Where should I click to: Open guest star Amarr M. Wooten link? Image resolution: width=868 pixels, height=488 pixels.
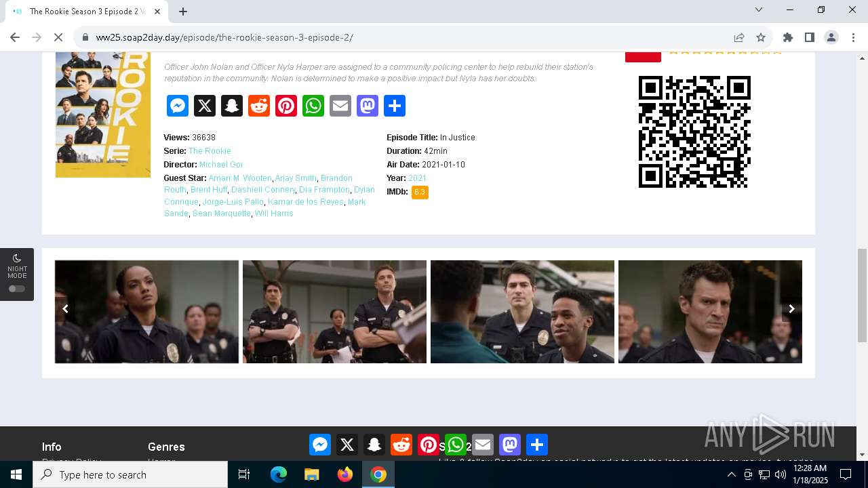click(x=240, y=178)
